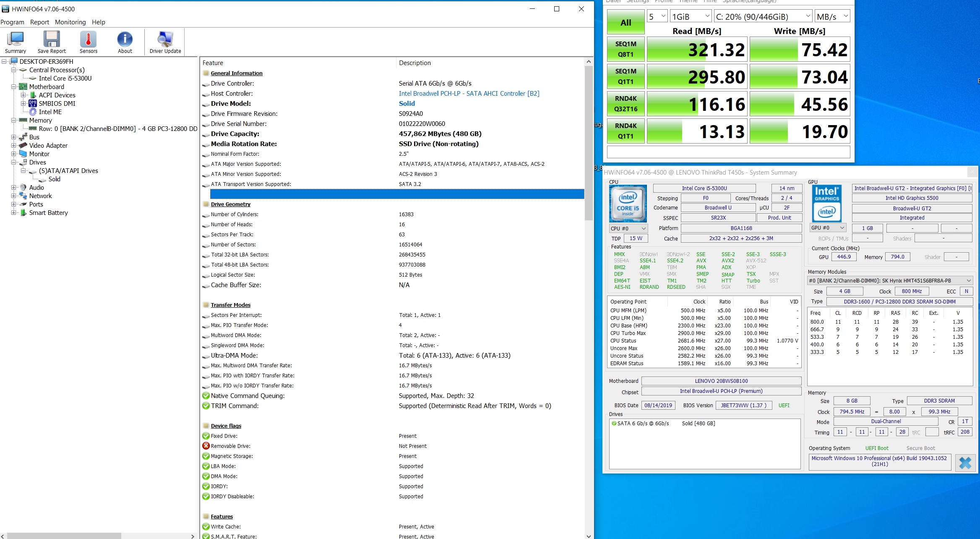This screenshot has width=980, height=539.
Task: Expand the Video Adapter tree node
Action: point(14,146)
